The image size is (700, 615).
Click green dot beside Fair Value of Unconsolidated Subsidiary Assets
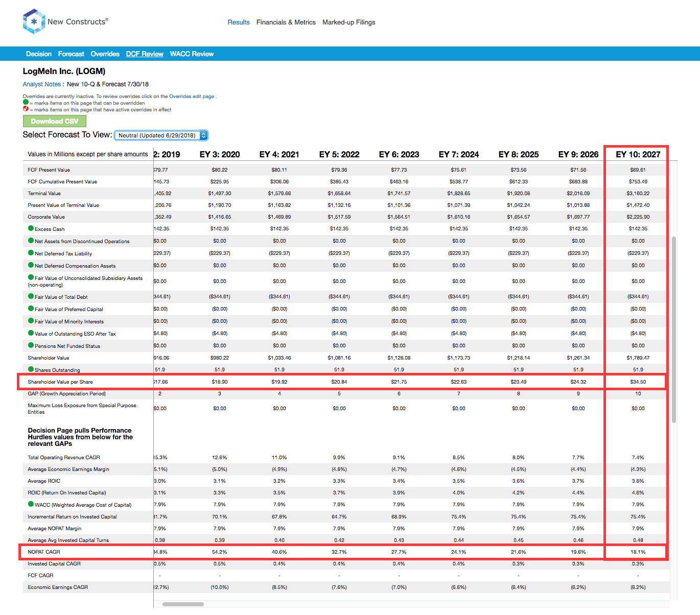pyautogui.click(x=31, y=277)
